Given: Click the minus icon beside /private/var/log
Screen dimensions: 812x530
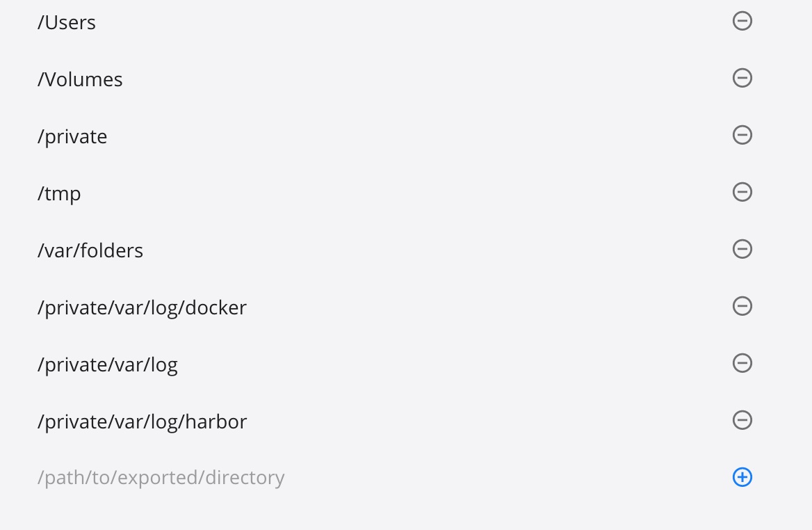Looking at the screenshot, I should tap(742, 363).
